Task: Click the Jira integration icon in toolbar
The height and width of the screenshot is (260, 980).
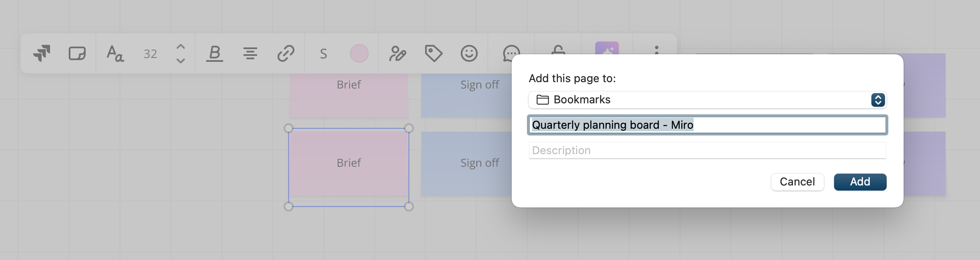Action: [42, 53]
